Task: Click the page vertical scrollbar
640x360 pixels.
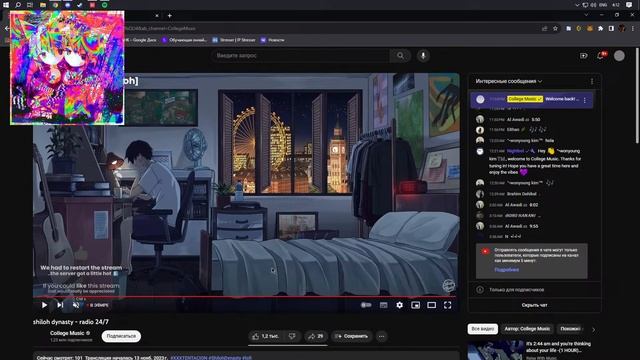Action: point(637,96)
